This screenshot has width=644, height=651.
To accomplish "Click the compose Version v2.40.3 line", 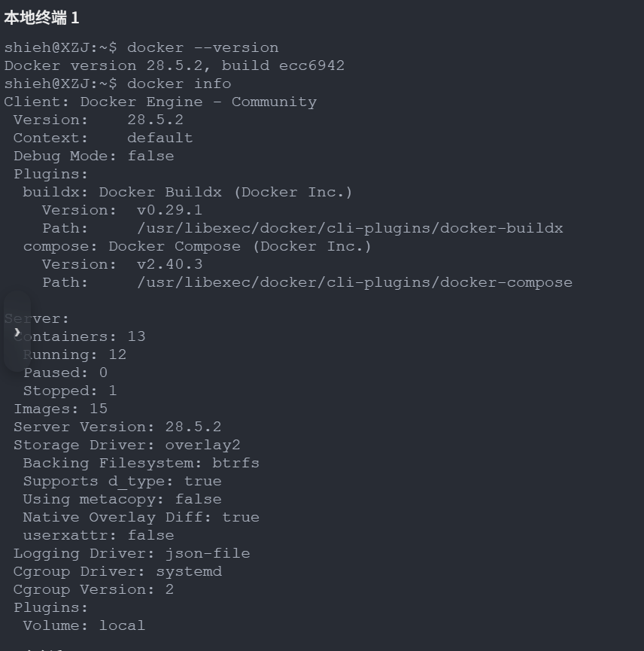I will (x=122, y=264).
